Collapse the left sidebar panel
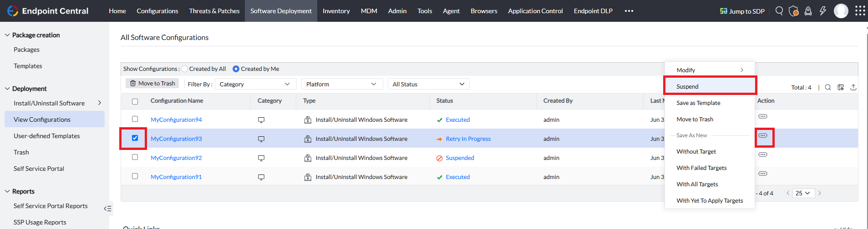This screenshot has height=229, width=868. coord(107,209)
